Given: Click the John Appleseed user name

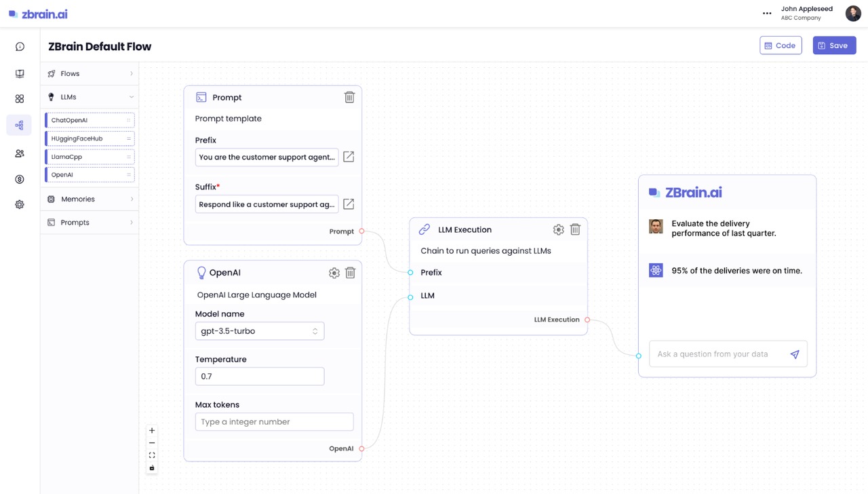Looking at the screenshot, I should [x=807, y=9].
